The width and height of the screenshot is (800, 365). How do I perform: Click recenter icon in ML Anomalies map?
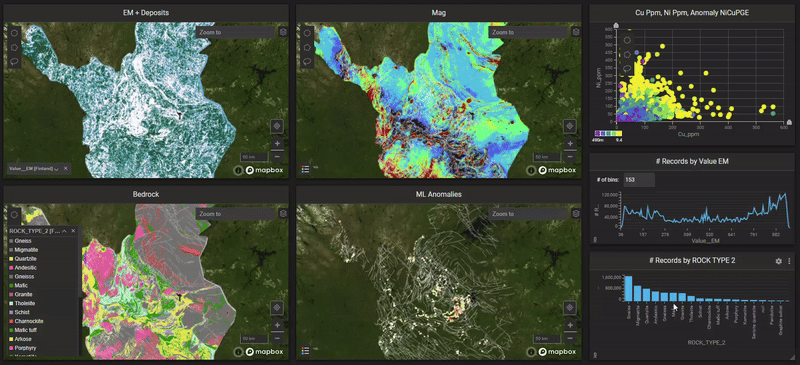coord(570,307)
